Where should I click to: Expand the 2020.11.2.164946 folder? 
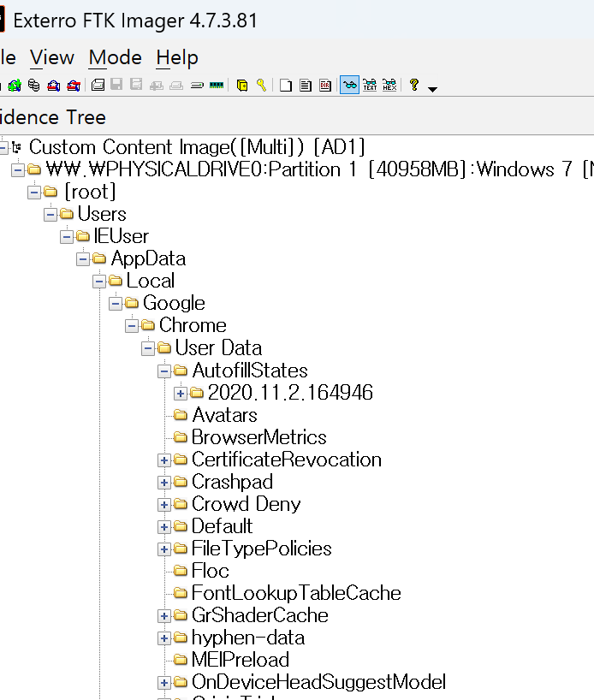181,394
